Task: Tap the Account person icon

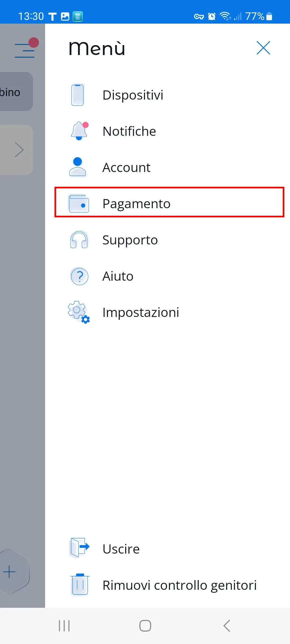Action: tap(78, 167)
